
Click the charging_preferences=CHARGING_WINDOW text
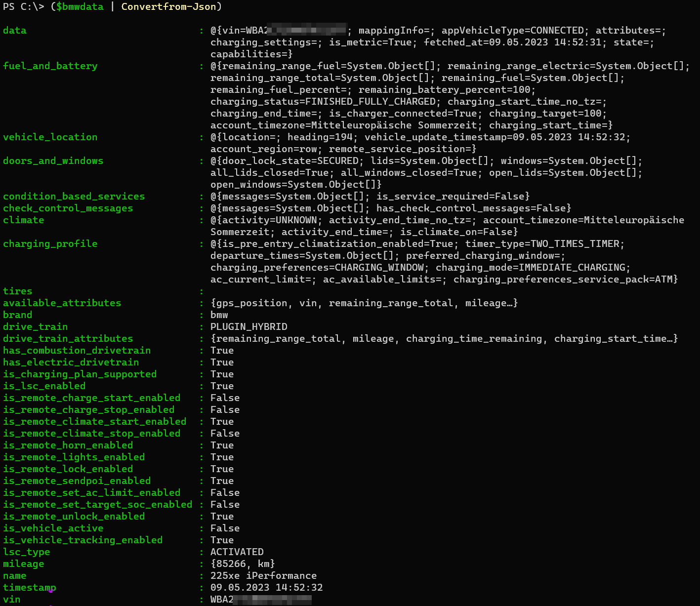(x=317, y=267)
